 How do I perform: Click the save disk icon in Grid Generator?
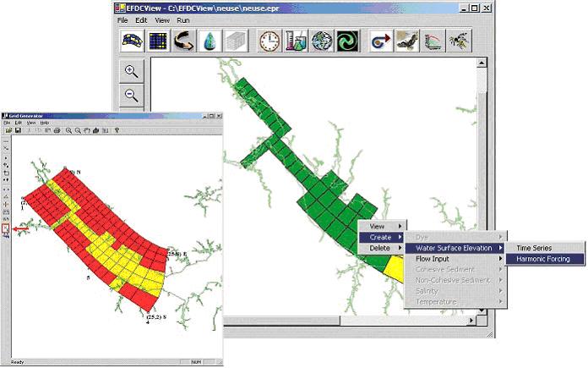(x=18, y=130)
